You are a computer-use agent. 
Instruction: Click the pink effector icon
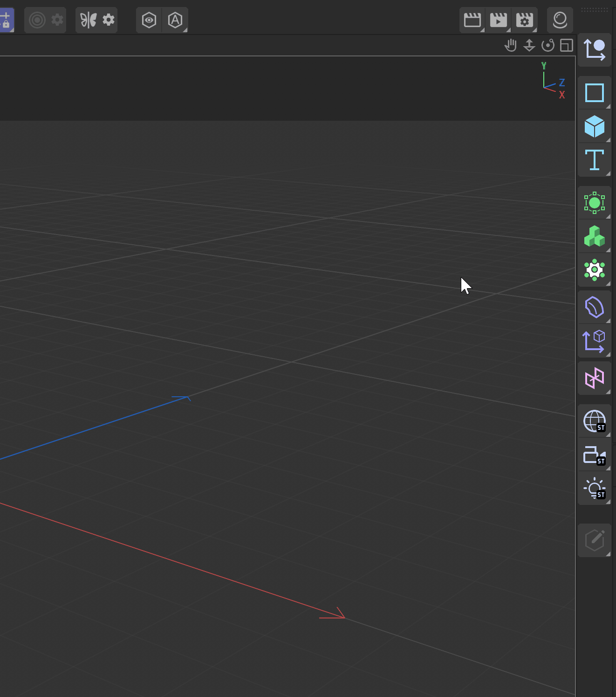tap(595, 378)
